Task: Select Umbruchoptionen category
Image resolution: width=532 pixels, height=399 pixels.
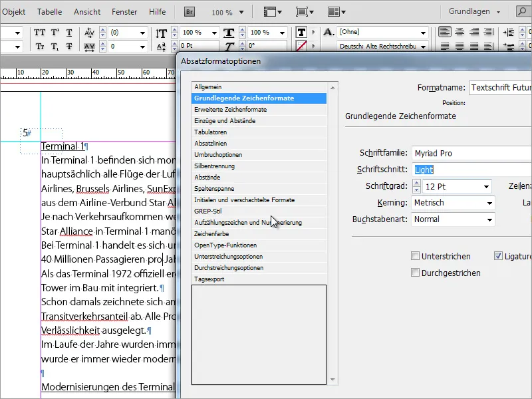Action: [x=259, y=155]
